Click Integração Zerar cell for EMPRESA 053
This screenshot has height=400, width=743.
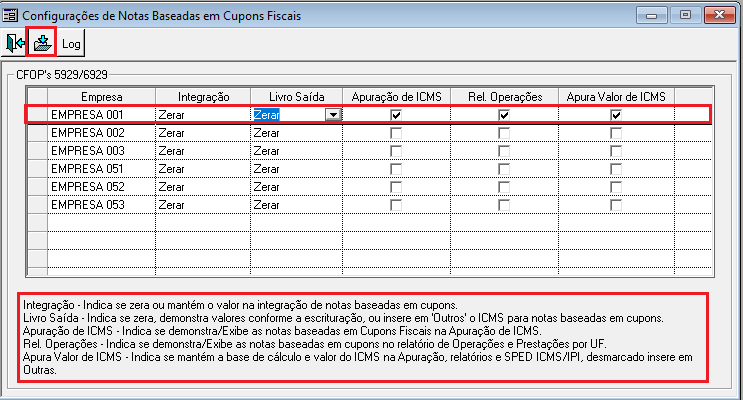(203, 205)
